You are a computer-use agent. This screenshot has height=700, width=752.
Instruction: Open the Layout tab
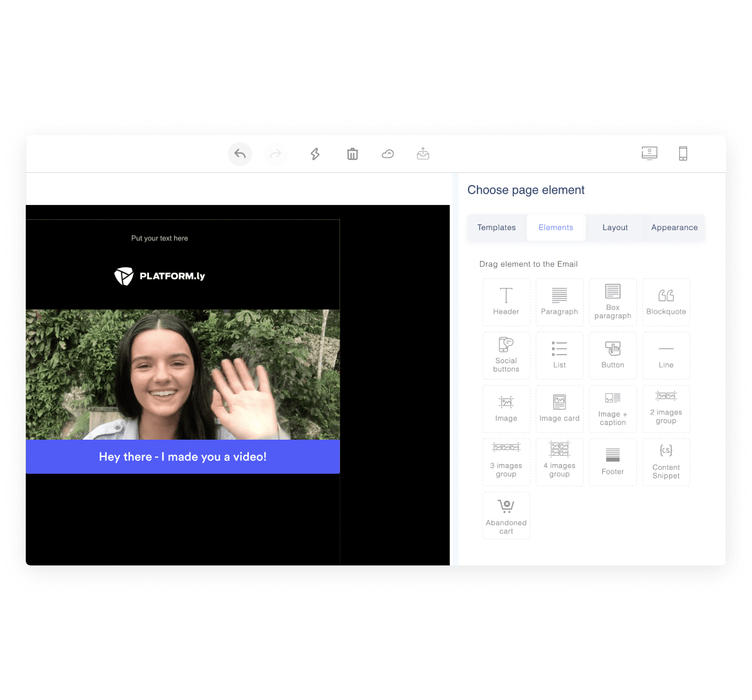[614, 227]
